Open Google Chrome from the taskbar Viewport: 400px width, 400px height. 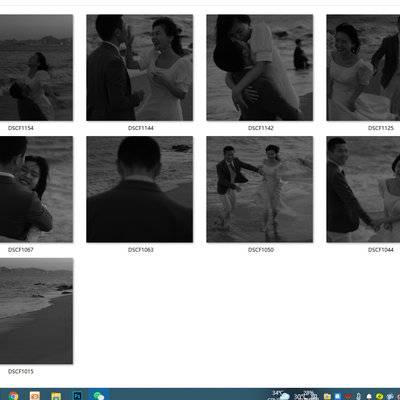(13, 396)
